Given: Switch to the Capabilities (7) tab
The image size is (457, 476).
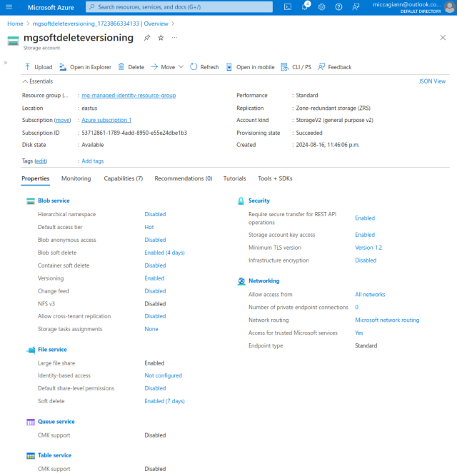Looking at the screenshot, I should click(x=124, y=178).
